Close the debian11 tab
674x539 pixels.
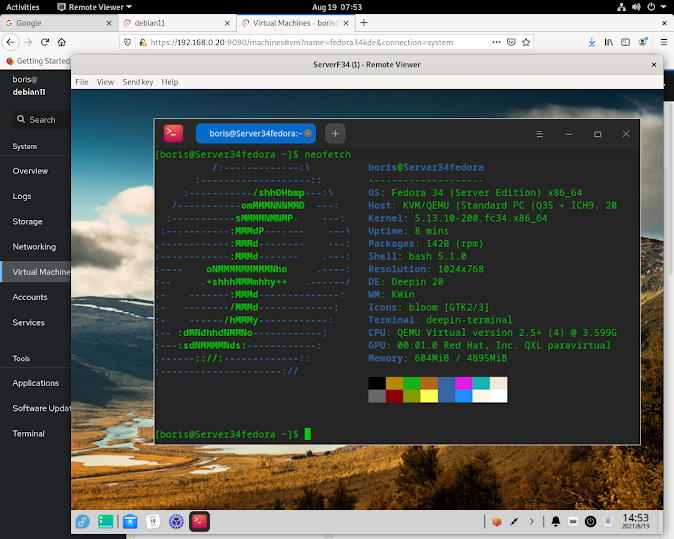click(x=227, y=23)
